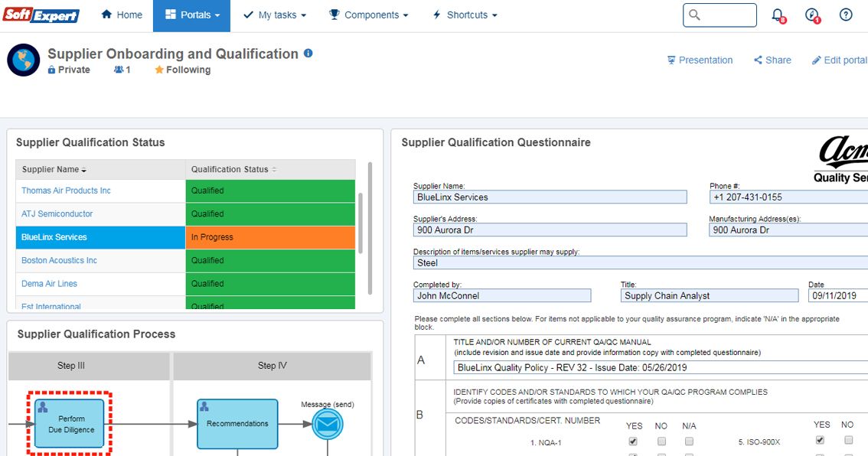Open Thomas Air Products Inc supplier
The image size is (868, 456).
(x=66, y=191)
